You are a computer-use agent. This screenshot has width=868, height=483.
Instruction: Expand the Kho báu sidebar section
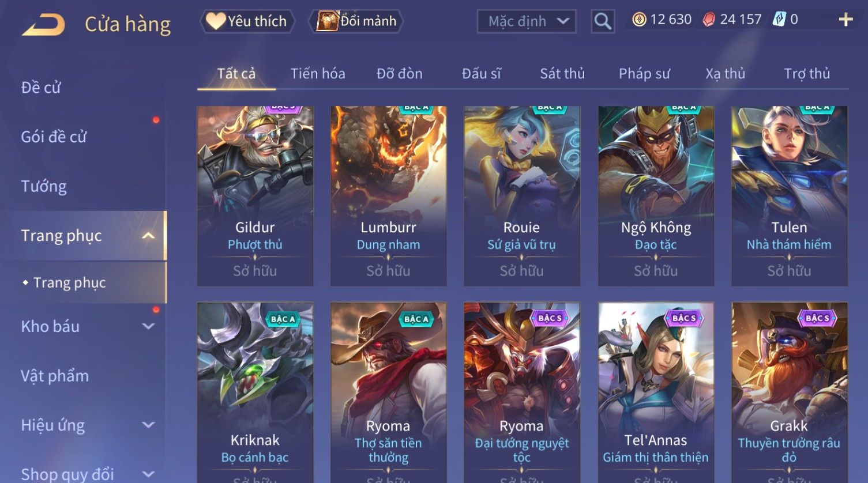pyautogui.click(x=148, y=326)
